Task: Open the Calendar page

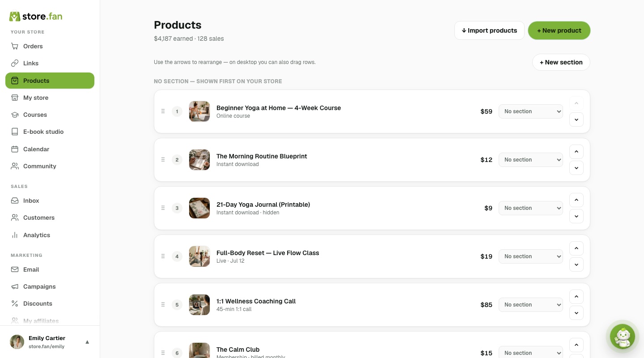Action: (50, 149)
